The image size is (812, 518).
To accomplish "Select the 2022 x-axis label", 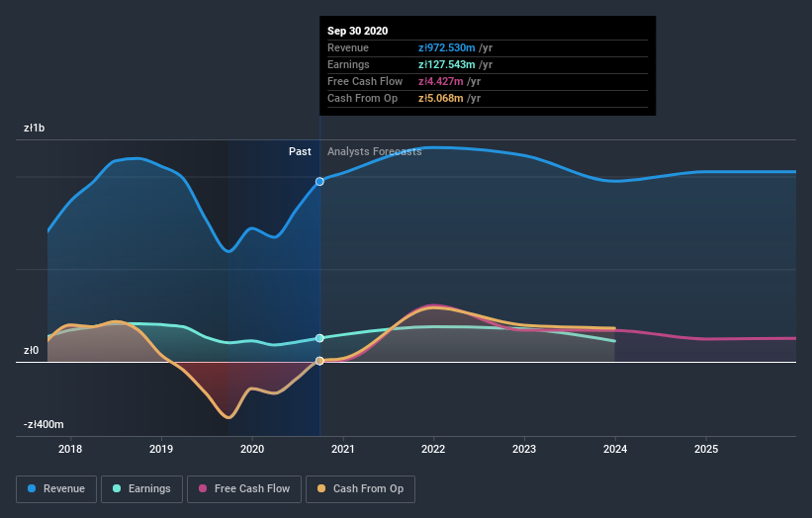I will [433, 449].
